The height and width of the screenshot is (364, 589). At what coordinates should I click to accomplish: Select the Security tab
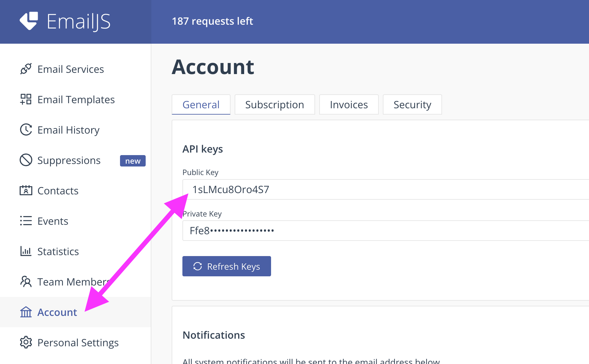pos(412,104)
